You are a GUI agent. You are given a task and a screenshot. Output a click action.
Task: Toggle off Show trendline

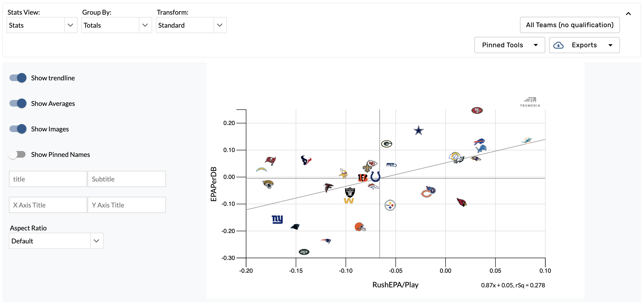click(17, 78)
